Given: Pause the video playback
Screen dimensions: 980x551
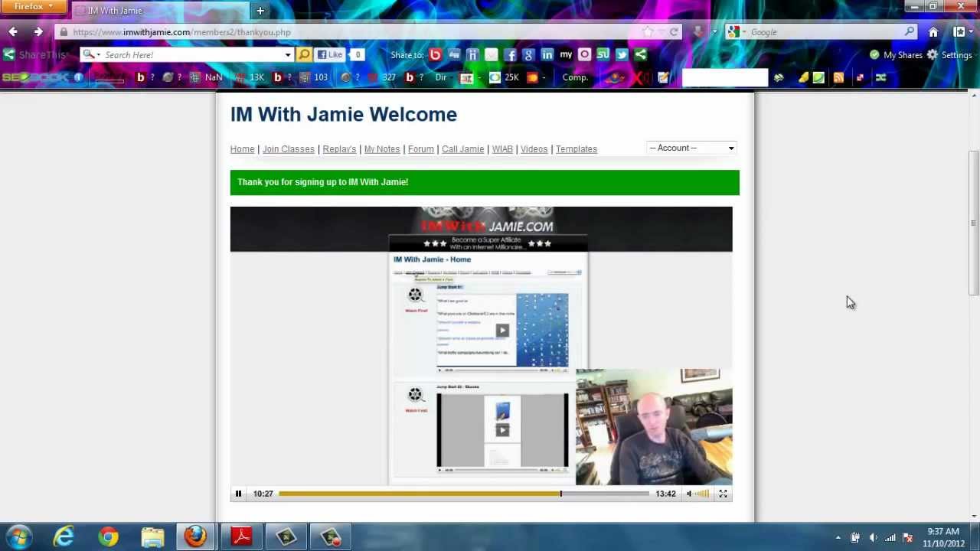Looking at the screenshot, I should 238,494.
